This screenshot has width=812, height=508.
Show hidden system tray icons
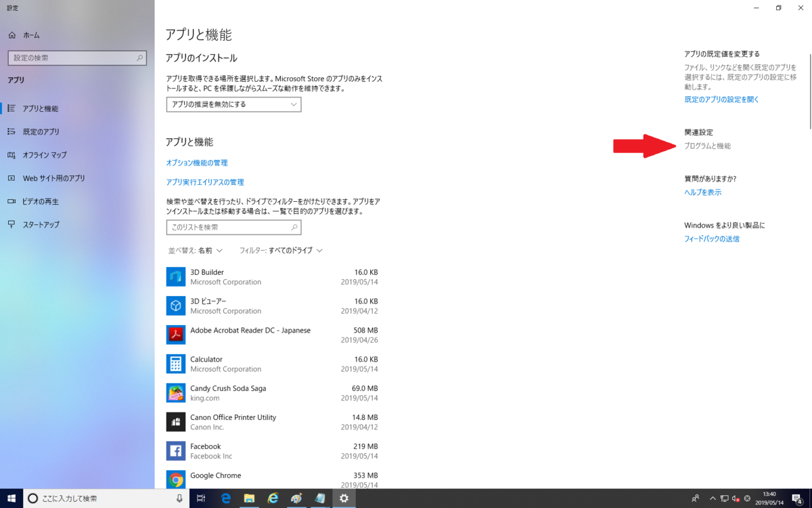713,498
